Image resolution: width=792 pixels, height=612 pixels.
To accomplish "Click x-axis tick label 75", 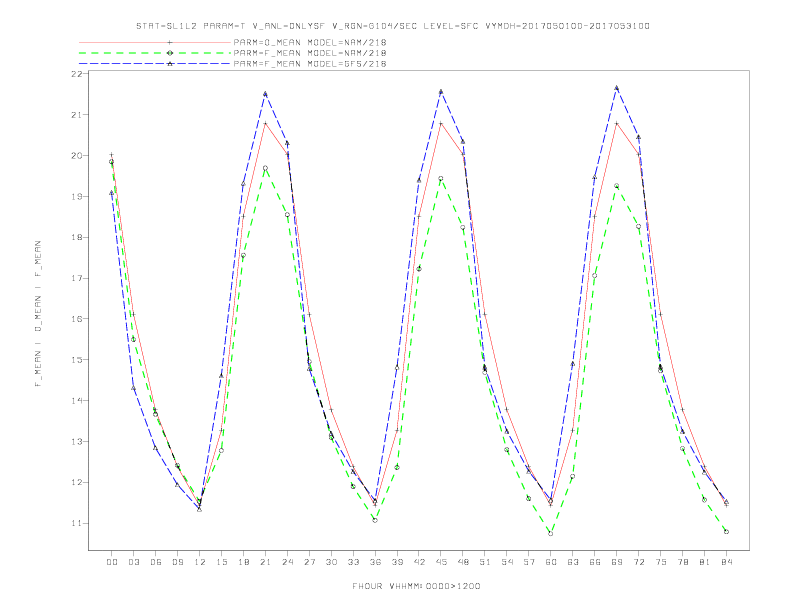I will tap(661, 562).
